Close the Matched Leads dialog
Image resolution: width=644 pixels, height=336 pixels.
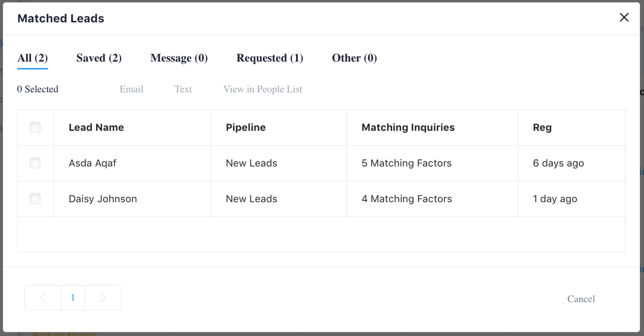click(x=624, y=17)
